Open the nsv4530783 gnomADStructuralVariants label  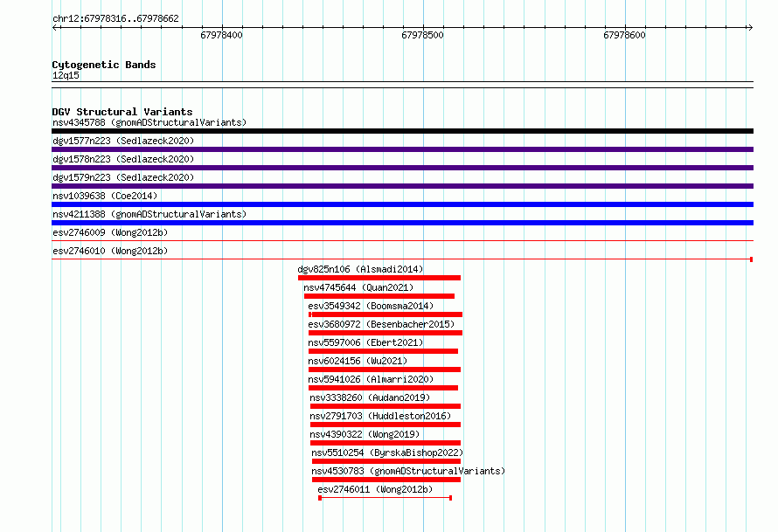(408, 471)
